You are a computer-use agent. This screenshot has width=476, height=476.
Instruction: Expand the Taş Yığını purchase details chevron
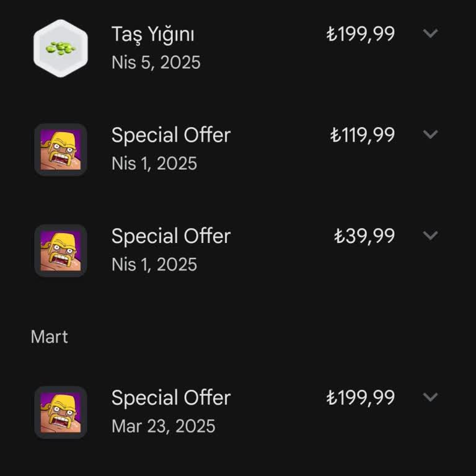pyautogui.click(x=430, y=33)
